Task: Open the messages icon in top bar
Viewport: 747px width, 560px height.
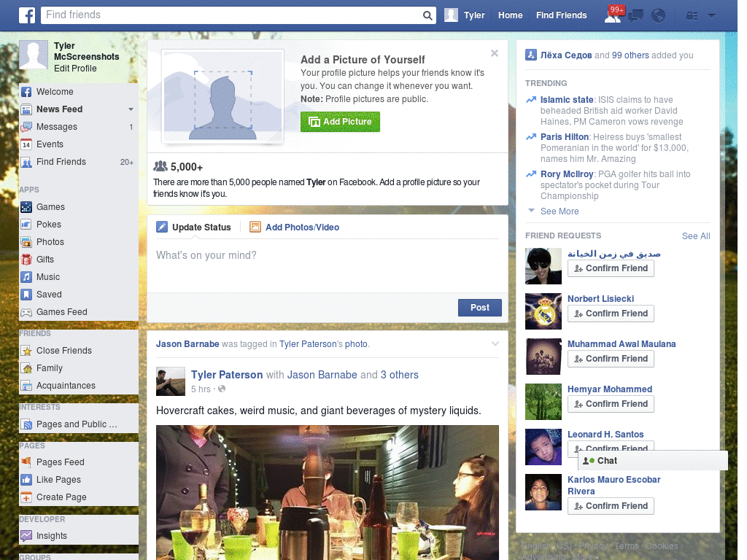Action: [635, 16]
